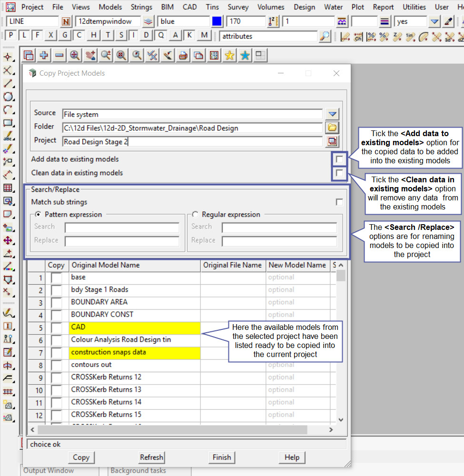Open the Survey menu

238,7
